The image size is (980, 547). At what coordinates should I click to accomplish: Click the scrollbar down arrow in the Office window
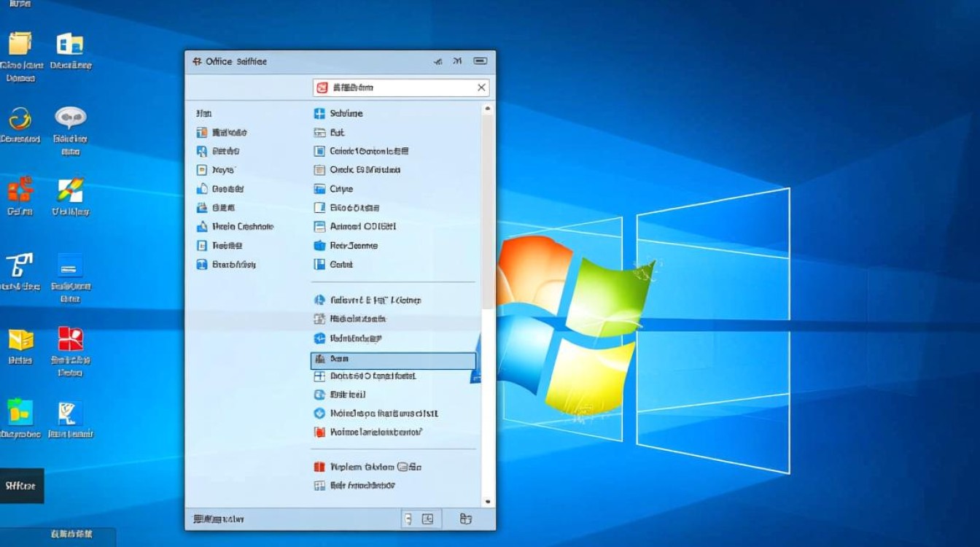click(488, 502)
